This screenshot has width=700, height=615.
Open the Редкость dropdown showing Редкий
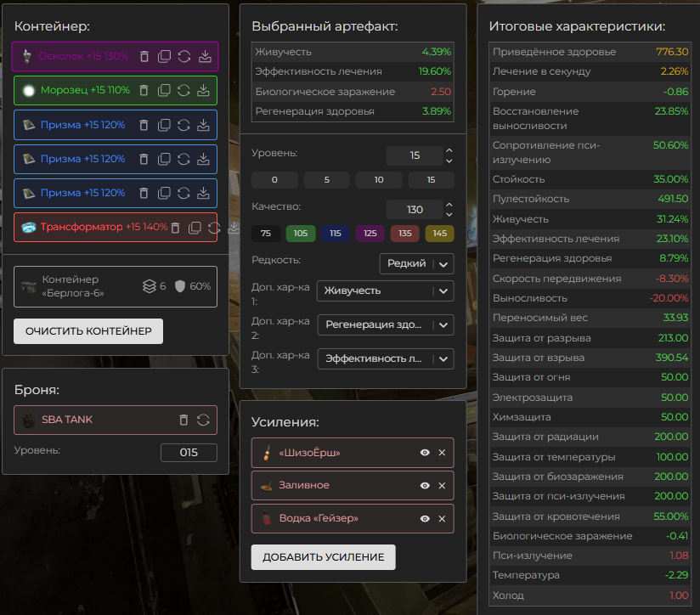[x=417, y=264]
